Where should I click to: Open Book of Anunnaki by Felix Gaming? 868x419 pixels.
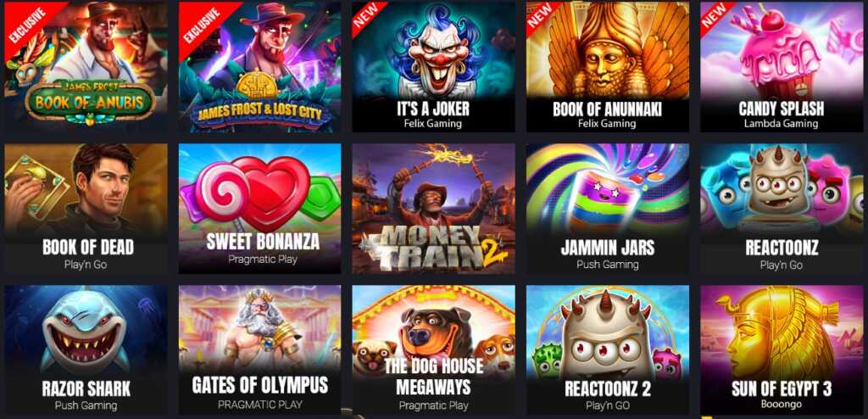pyautogui.click(x=607, y=66)
